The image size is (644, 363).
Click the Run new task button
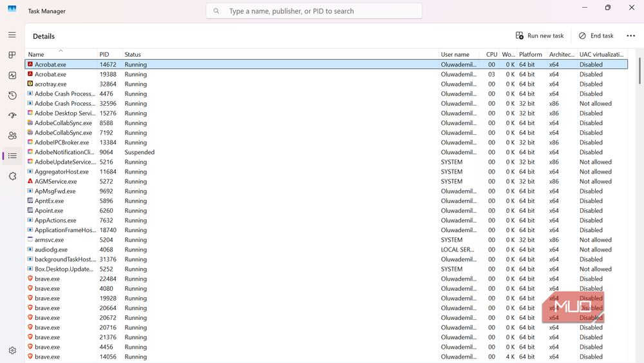click(x=540, y=35)
